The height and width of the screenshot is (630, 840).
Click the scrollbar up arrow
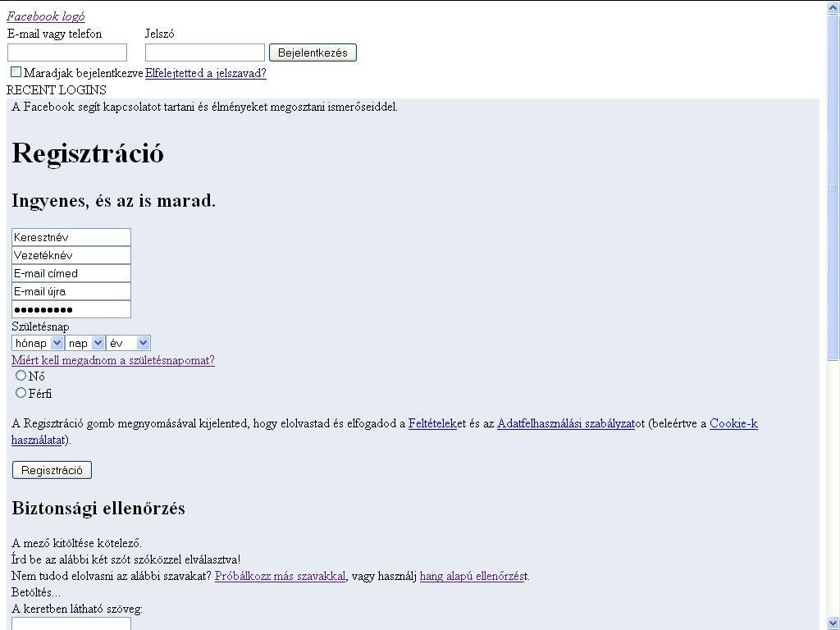pos(833,7)
